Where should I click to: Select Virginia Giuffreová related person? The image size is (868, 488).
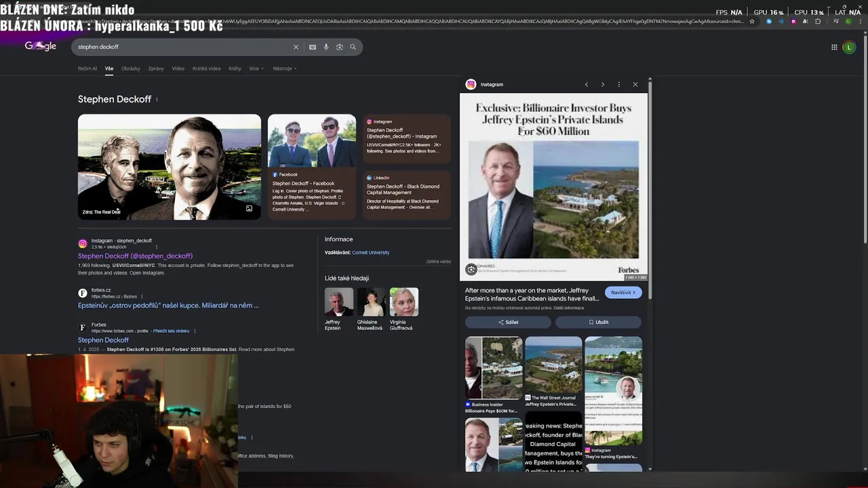[x=403, y=309]
